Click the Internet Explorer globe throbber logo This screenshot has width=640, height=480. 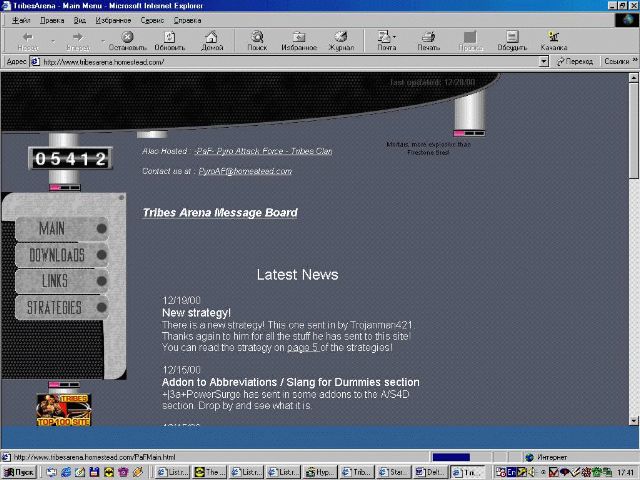pyautogui.click(x=627, y=20)
